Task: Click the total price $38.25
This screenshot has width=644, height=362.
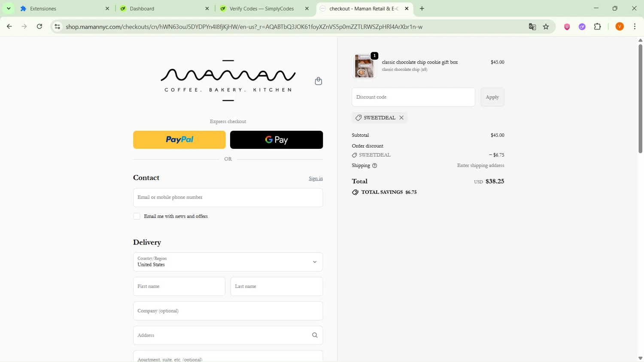Action: [x=495, y=181]
